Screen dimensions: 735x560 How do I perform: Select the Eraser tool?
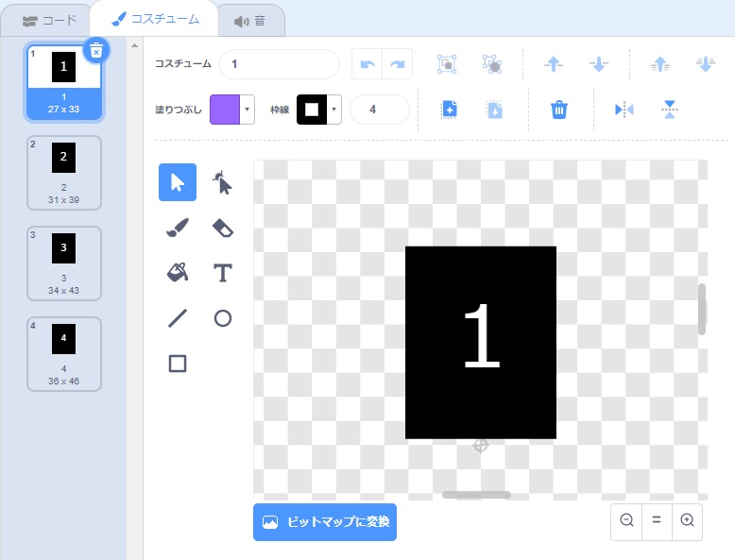pos(223,229)
